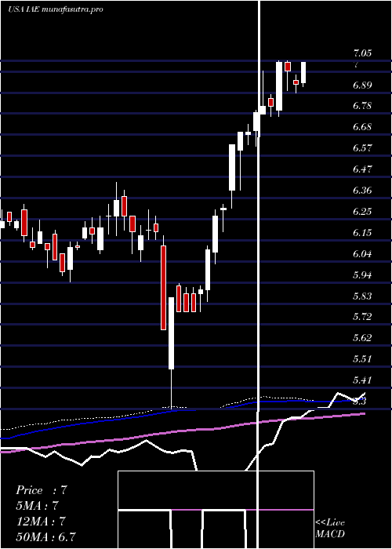Image resolution: width=392 pixels, height=549 pixels.
Task: Click the '<<Live MACD' label
Action: click(330, 529)
